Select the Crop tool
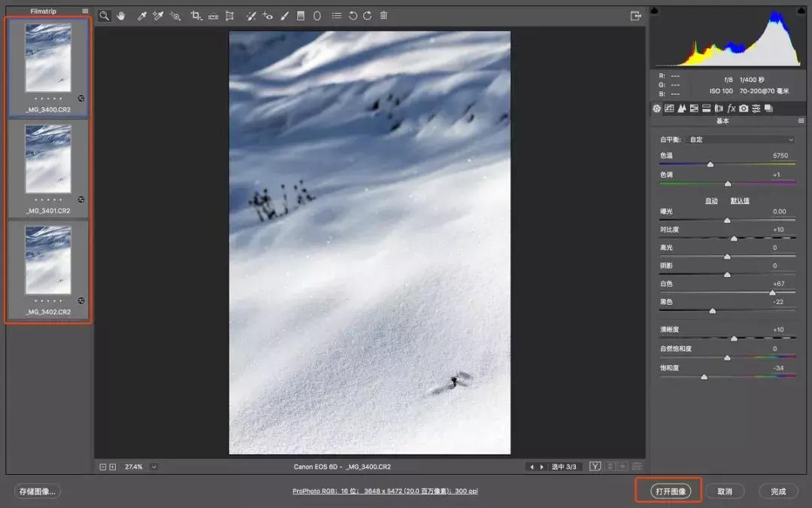 pos(196,16)
